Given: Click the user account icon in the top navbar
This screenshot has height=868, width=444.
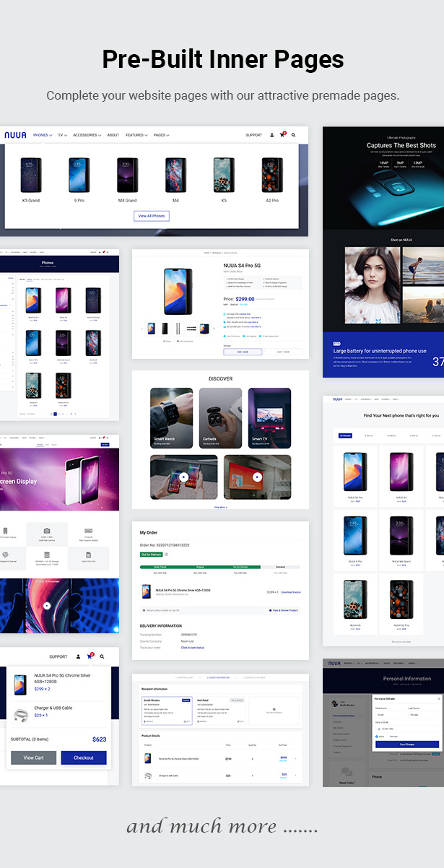Looking at the screenshot, I should coord(271,135).
